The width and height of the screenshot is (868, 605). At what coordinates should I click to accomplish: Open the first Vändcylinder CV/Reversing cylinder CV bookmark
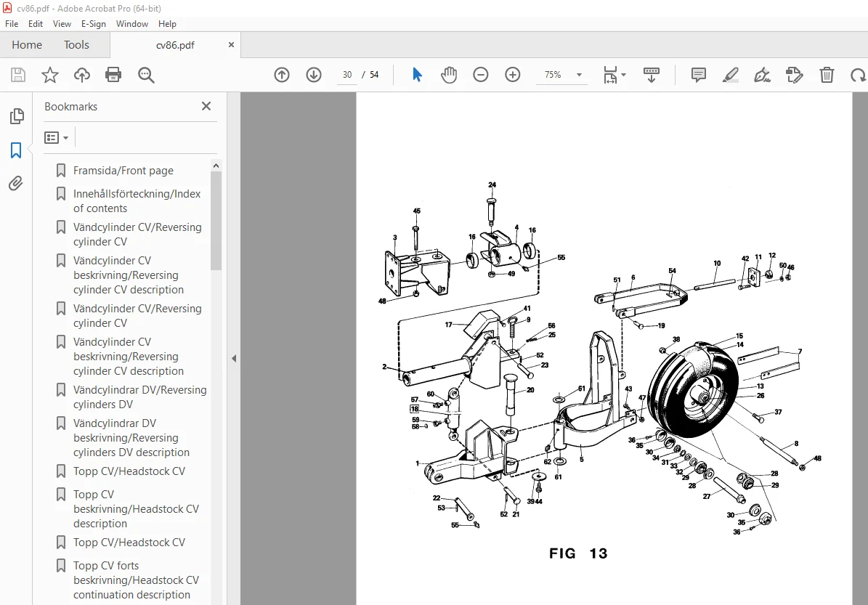point(137,234)
